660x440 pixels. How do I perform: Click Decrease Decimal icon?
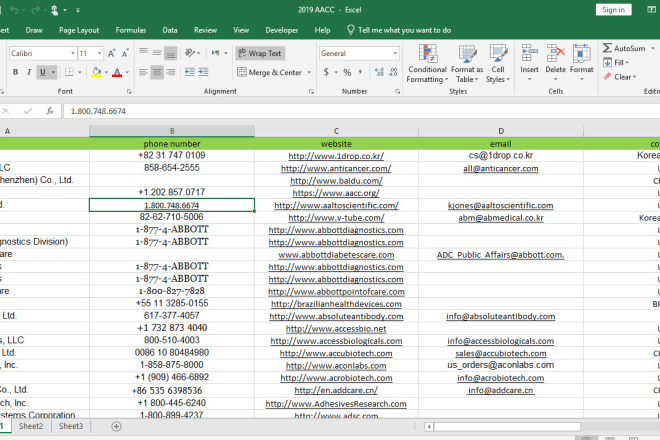tap(393, 72)
